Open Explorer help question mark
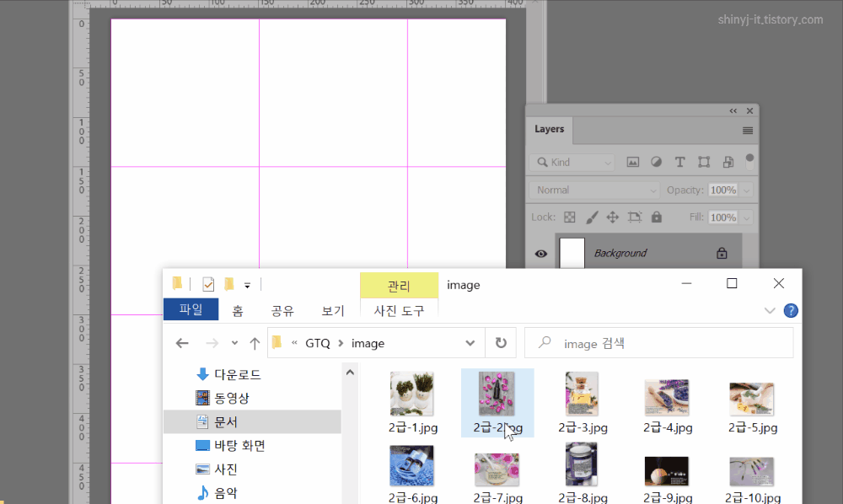 click(x=791, y=310)
